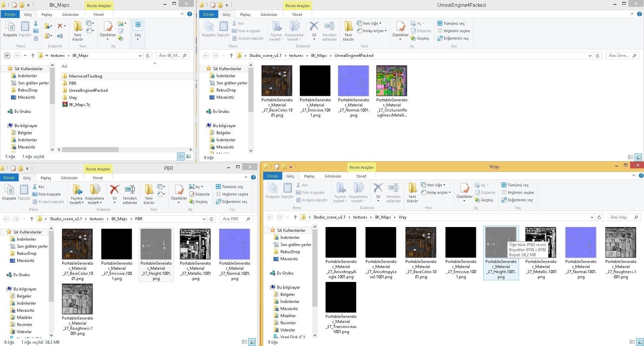
Task: Click Yeni klasör in PBR ribbon
Action: (149, 194)
